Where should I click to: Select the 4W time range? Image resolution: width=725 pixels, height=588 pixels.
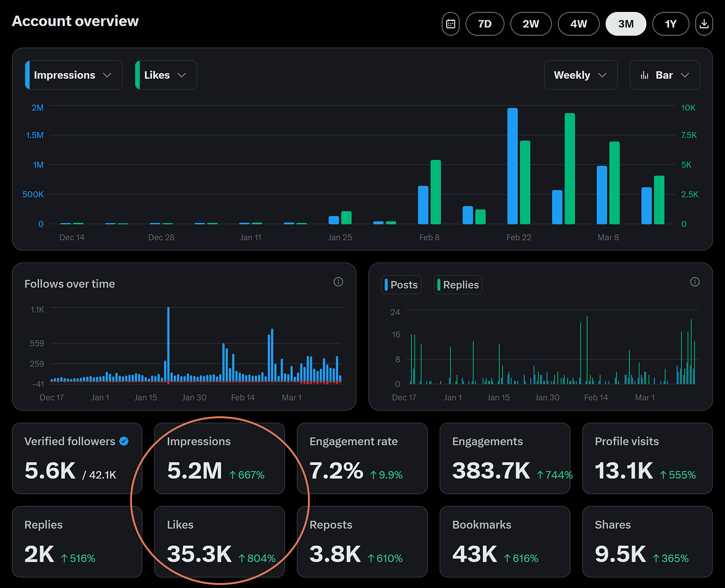pyautogui.click(x=578, y=23)
